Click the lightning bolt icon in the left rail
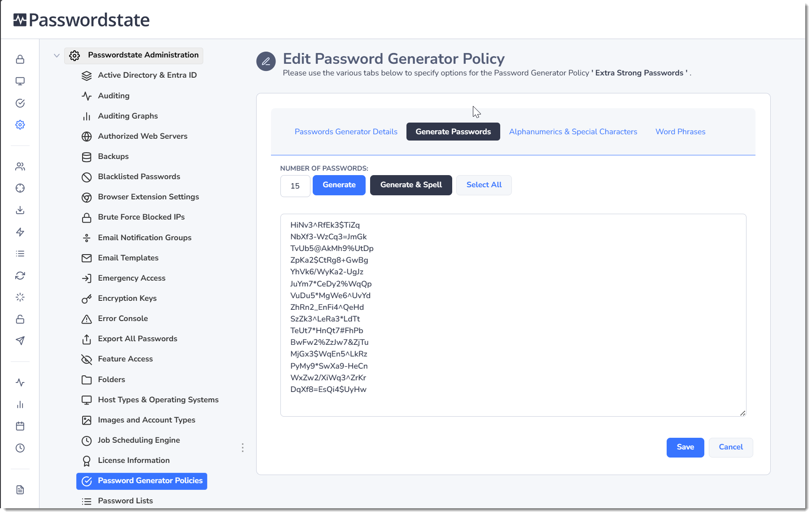The width and height of the screenshot is (812, 515). [x=20, y=232]
